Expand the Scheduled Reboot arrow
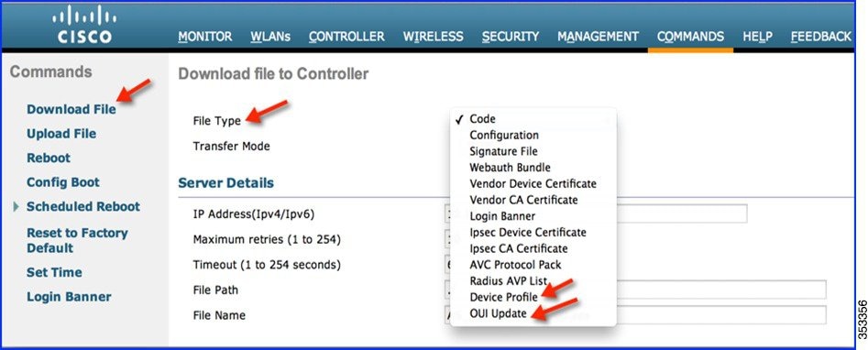 (x=16, y=206)
